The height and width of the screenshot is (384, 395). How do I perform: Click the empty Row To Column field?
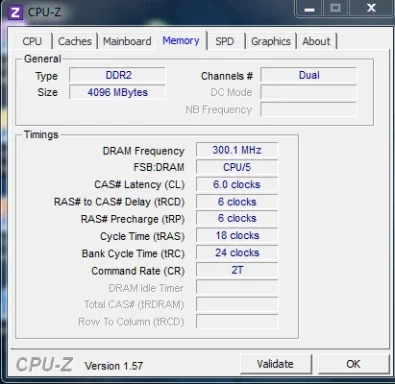[x=237, y=322]
